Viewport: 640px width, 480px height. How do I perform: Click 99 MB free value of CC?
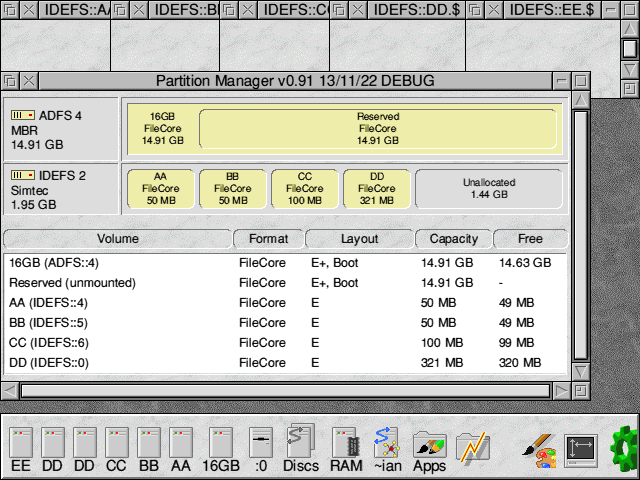[516, 343]
